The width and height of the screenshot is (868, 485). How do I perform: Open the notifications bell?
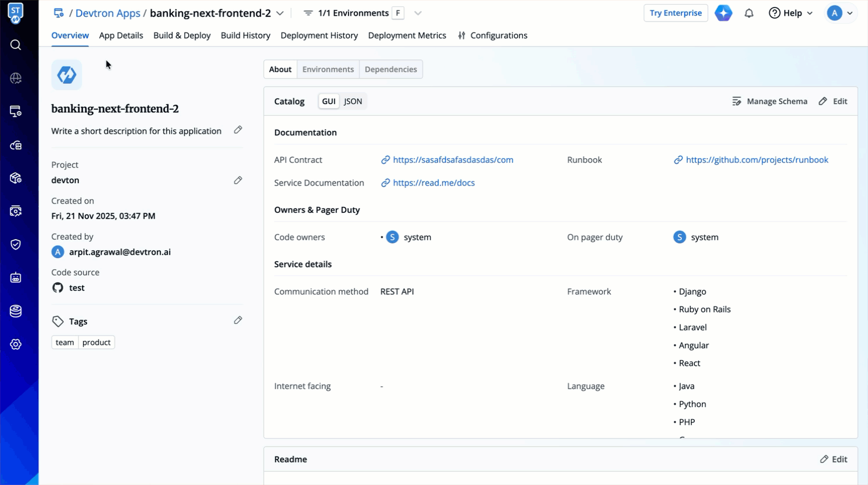click(749, 13)
